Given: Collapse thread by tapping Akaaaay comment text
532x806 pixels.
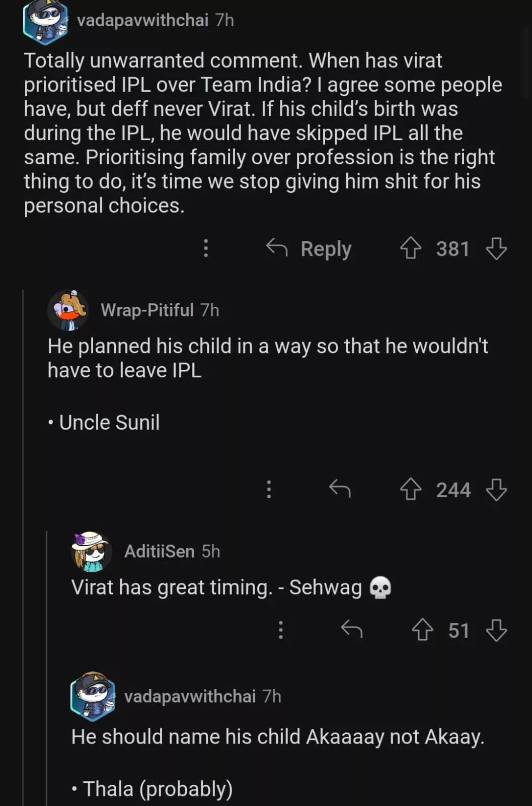Looking at the screenshot, I should [x=277, y=737].
